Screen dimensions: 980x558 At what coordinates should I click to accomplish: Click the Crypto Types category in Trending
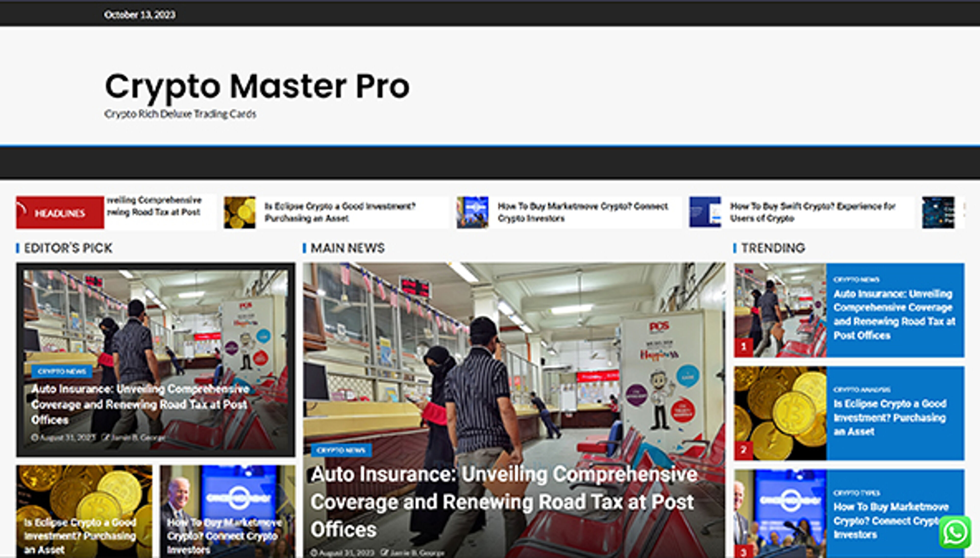(x=856, y=493)
